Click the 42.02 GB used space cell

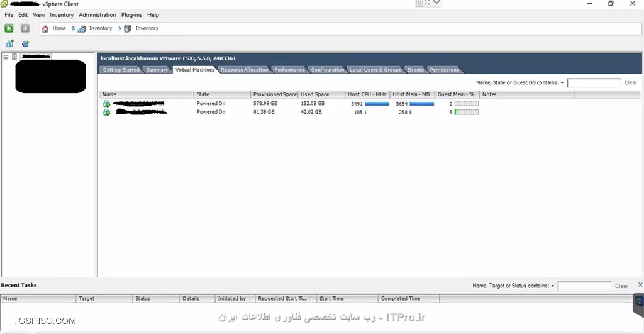pos(311,112)
